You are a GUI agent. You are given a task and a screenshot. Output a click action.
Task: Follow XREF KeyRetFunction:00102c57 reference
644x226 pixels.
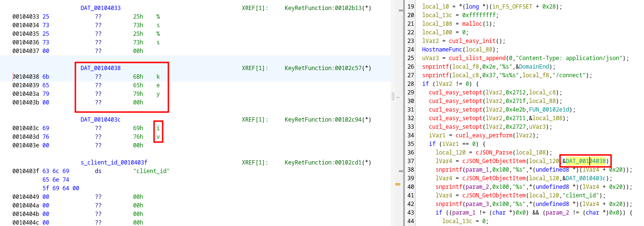(328, 68)
